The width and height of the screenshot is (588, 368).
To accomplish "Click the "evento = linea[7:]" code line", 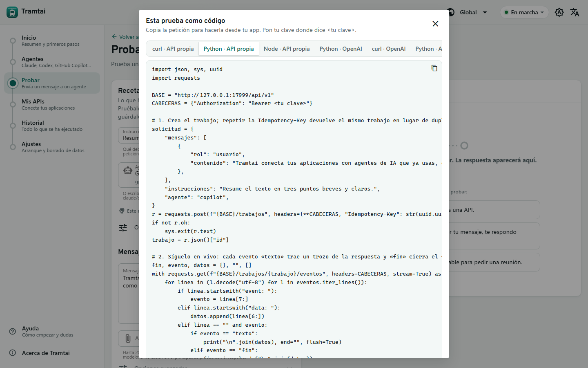I will tap(219, 299).
